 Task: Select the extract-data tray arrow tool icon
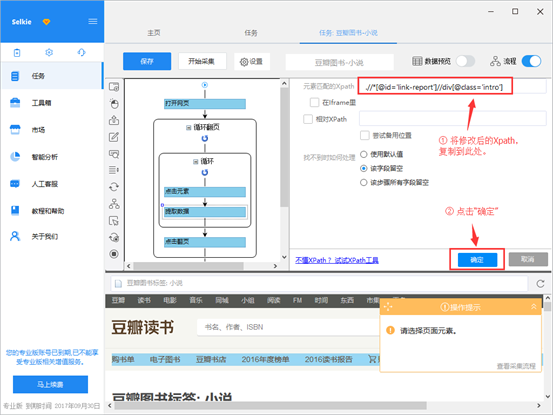(114, 120)
